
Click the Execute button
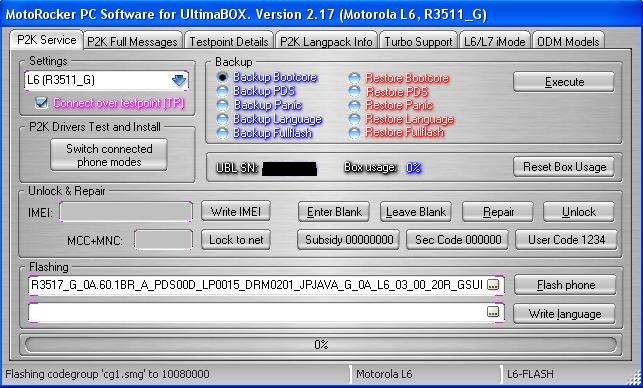tap(564, 82)
